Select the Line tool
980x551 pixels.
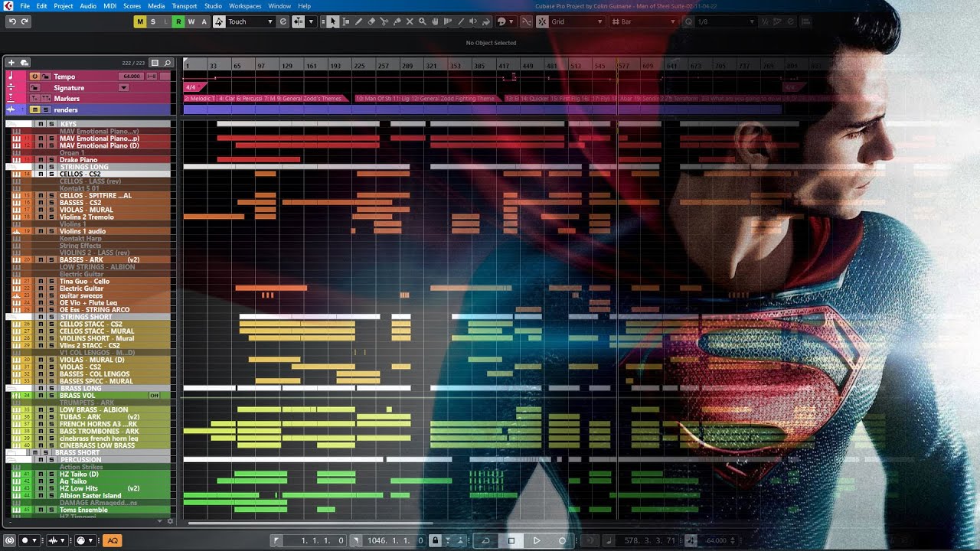pos(459,21)
